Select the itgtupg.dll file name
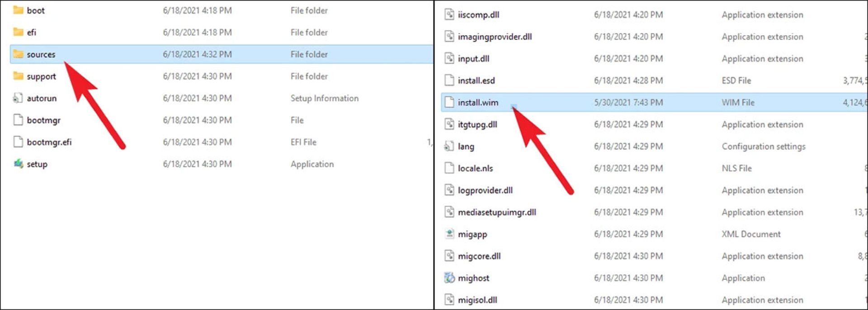Image resolution: width=868 pixels, height=310 pixels. [477, 124]
